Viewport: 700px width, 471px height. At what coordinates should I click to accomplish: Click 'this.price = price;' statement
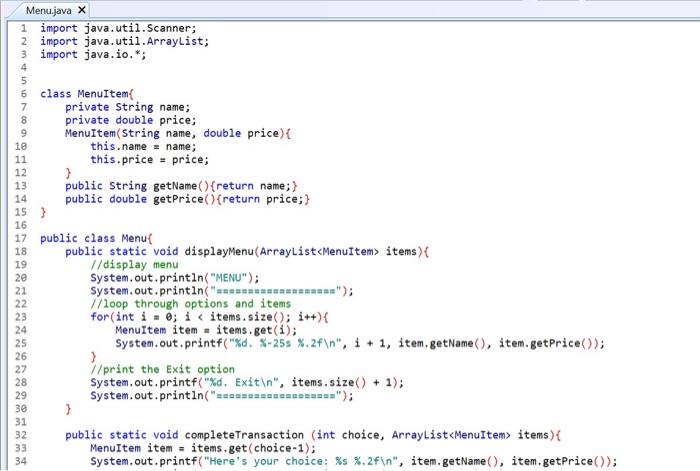point(150,159)
